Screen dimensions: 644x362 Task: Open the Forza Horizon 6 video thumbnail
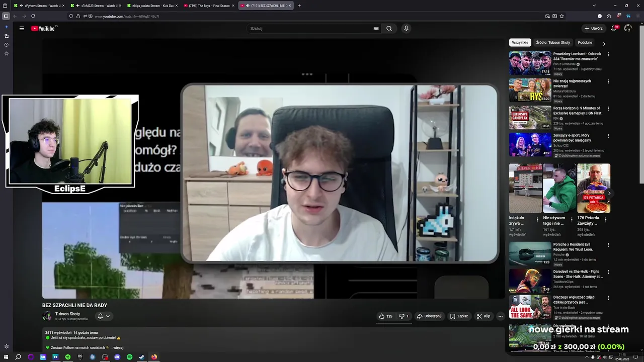point(530,118)
